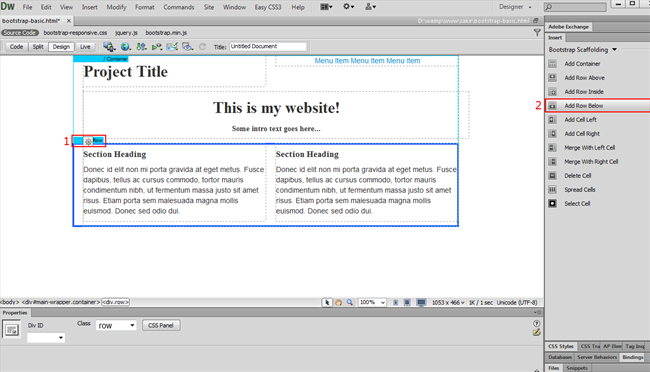Open the 100% zoom level dropdown
This screenshot has width=650, height=372.
[372, 303]
